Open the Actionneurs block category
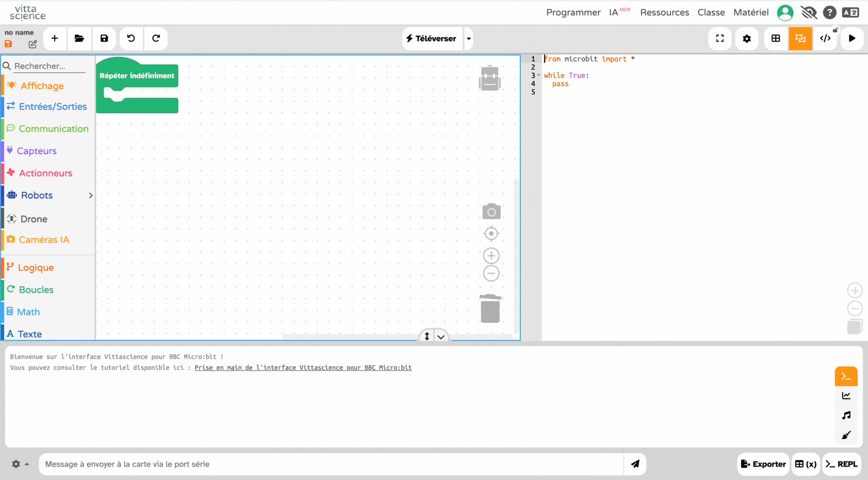868x480 pixels. click(48, 173)
